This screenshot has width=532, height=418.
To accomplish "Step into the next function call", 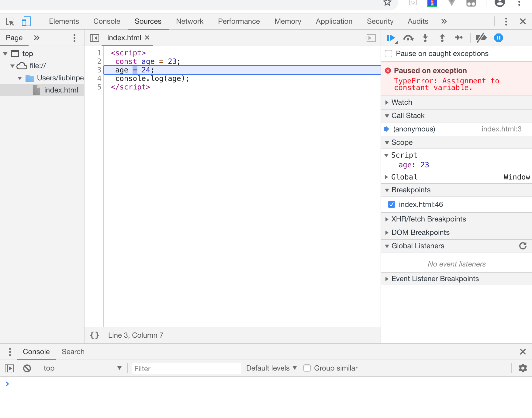I will (x=425, y=38).
